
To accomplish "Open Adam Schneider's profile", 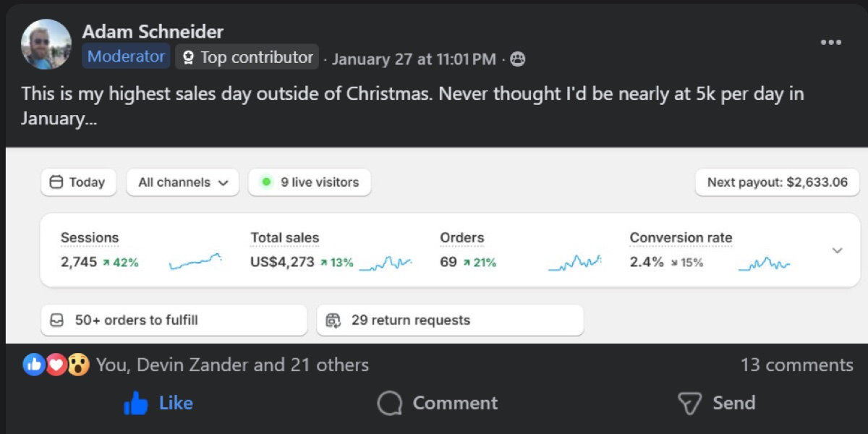I will point(153,31).
